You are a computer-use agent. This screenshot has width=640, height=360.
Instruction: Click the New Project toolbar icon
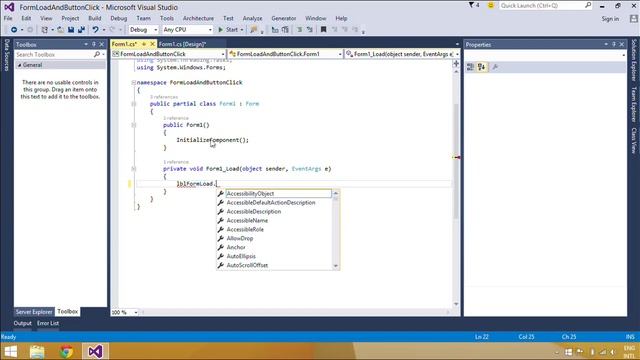[44, 30]
